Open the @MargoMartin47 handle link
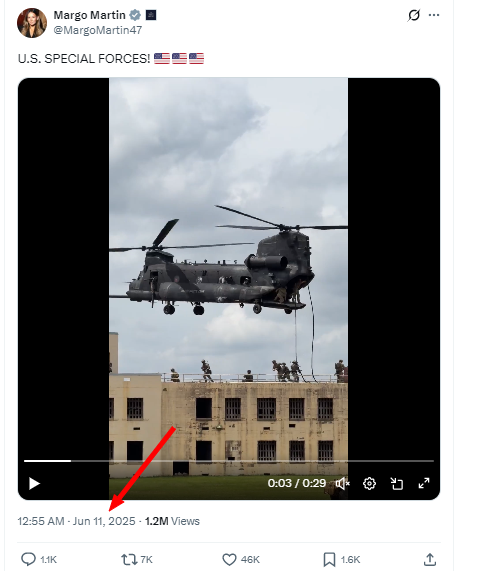477x571 pixels. click(x=98, y=30)
